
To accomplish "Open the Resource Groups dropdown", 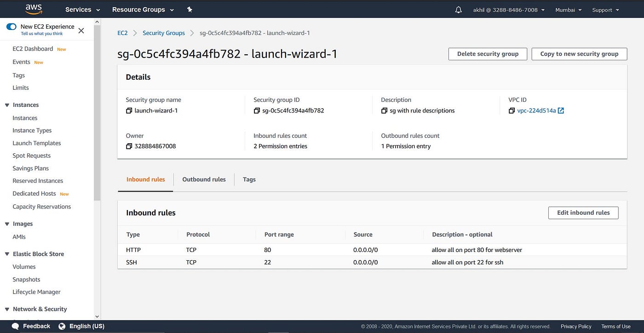I will [143, 10].
